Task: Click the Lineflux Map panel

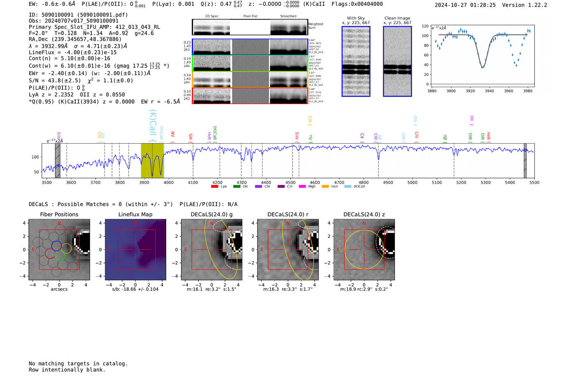Action: coord(135,249)
